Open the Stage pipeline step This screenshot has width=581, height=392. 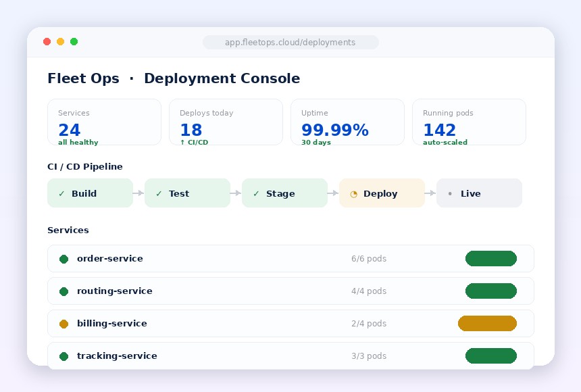pos(284,193)
